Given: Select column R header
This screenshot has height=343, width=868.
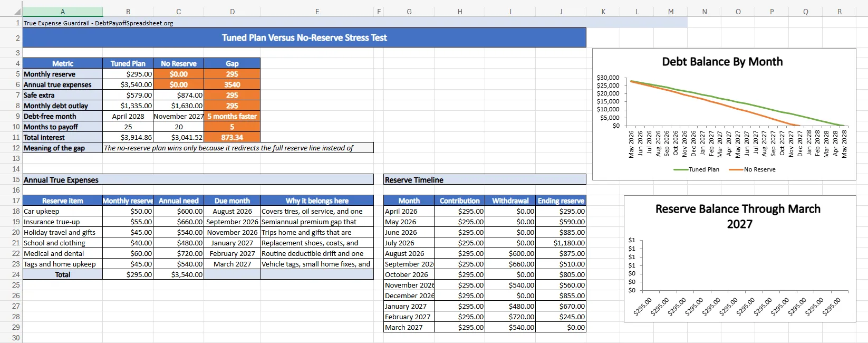Looking at the screenshot, I should (839, 12).
